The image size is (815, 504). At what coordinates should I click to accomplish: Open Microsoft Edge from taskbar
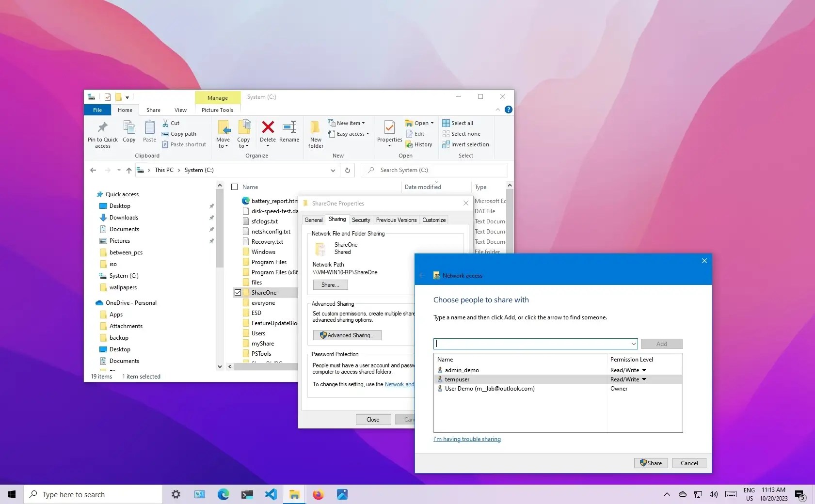coord(223,494)
